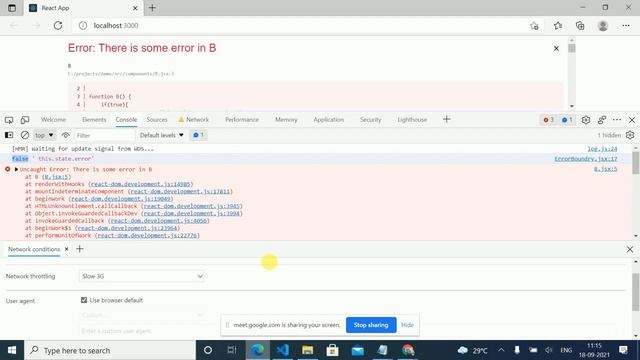Switch to the Welcome tab
This screenshot has width=640, height=360.
(x=53, y=120)
